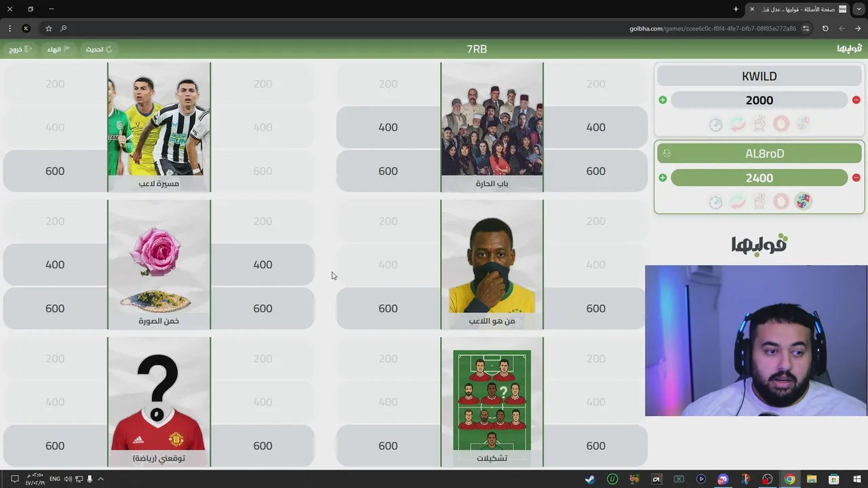The image size is (868, 488).
Task: Open OBS Studio from the taskbar
Action: pos(767,479)
